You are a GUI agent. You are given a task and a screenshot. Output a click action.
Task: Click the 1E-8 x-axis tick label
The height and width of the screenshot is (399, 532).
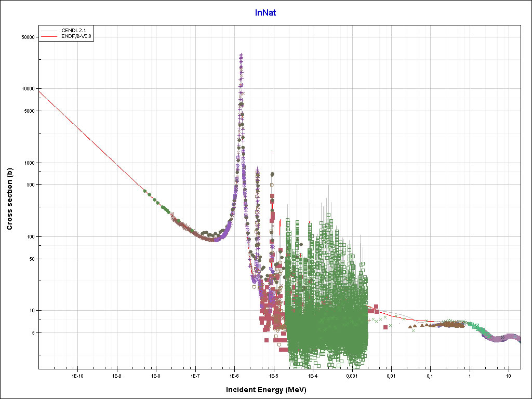pos(155,375)
